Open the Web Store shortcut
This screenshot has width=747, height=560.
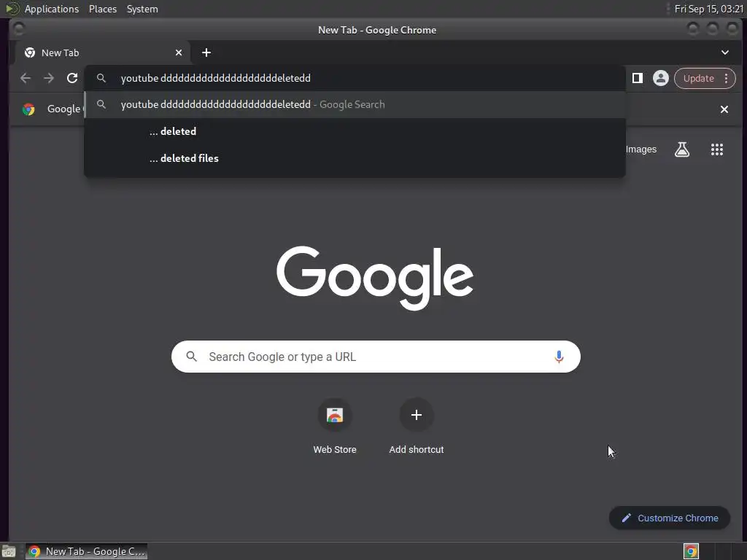(335, 427)
